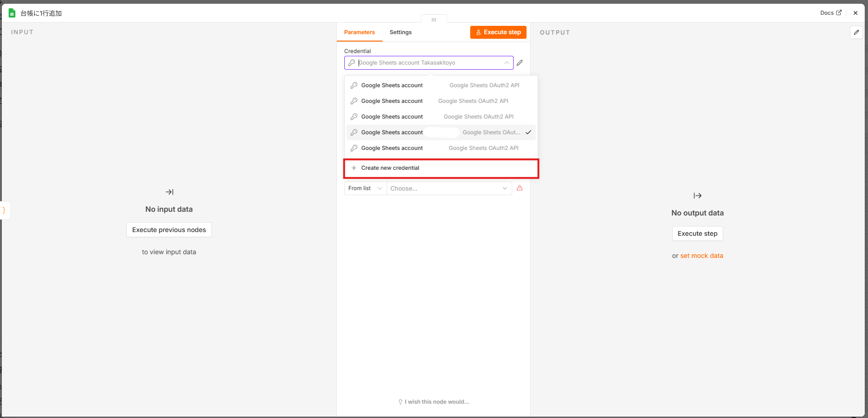868x418 pixels.
Task: Click the red warning triangle icon
Action: tap(520, 188)
